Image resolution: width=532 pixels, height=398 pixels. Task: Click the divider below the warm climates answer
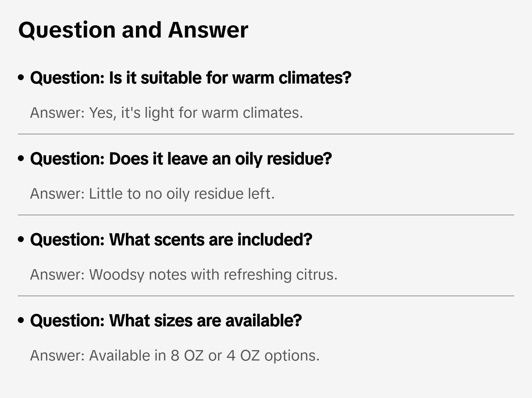pyautogui.click(x=266, y=134)
